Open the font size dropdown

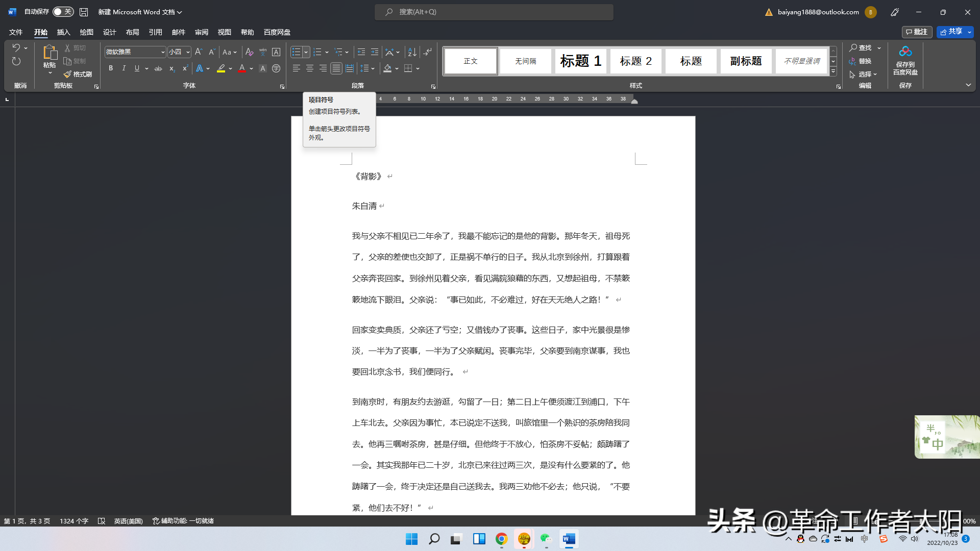188,52
